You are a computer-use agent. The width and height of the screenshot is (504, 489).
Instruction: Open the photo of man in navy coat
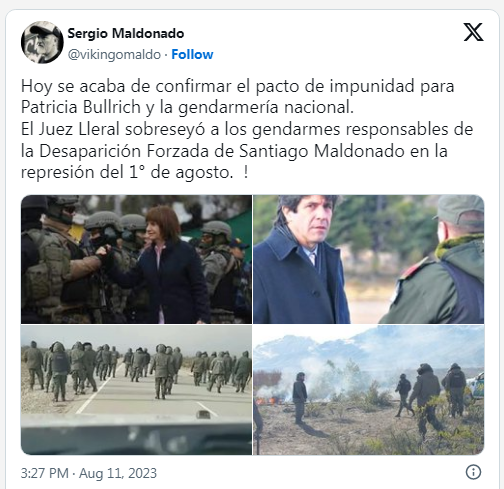tap(369, 259)
